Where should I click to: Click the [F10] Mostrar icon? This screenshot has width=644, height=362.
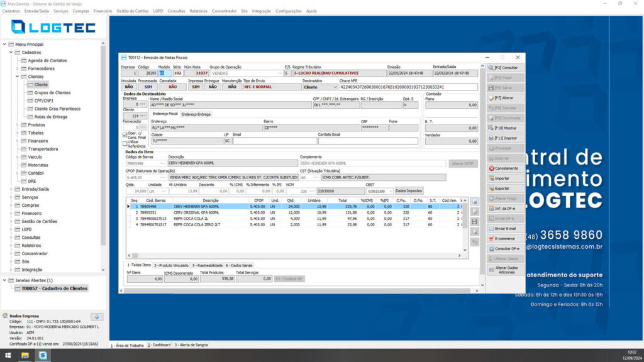tap(491, 128)
